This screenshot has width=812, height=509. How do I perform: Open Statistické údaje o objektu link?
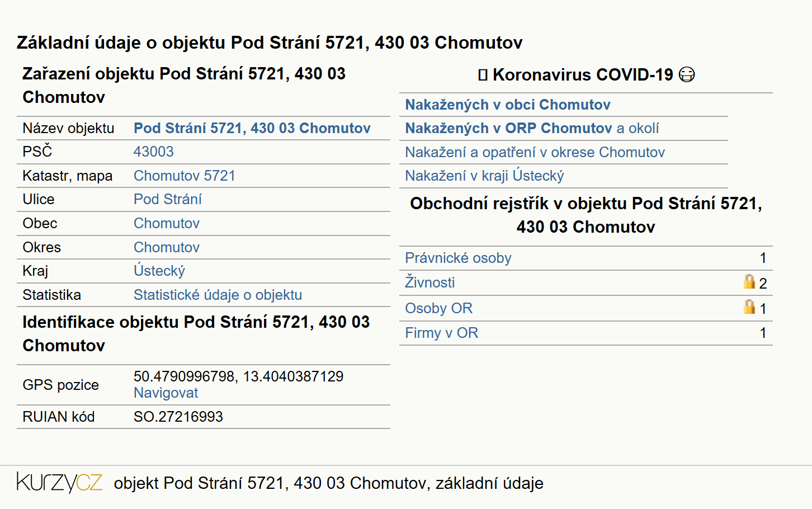218,295
